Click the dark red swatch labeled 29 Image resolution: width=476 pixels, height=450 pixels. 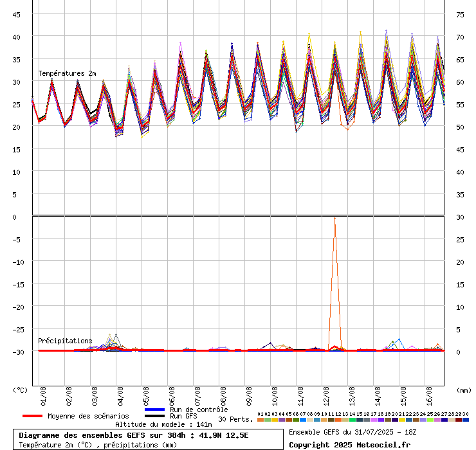coord(458,420)
